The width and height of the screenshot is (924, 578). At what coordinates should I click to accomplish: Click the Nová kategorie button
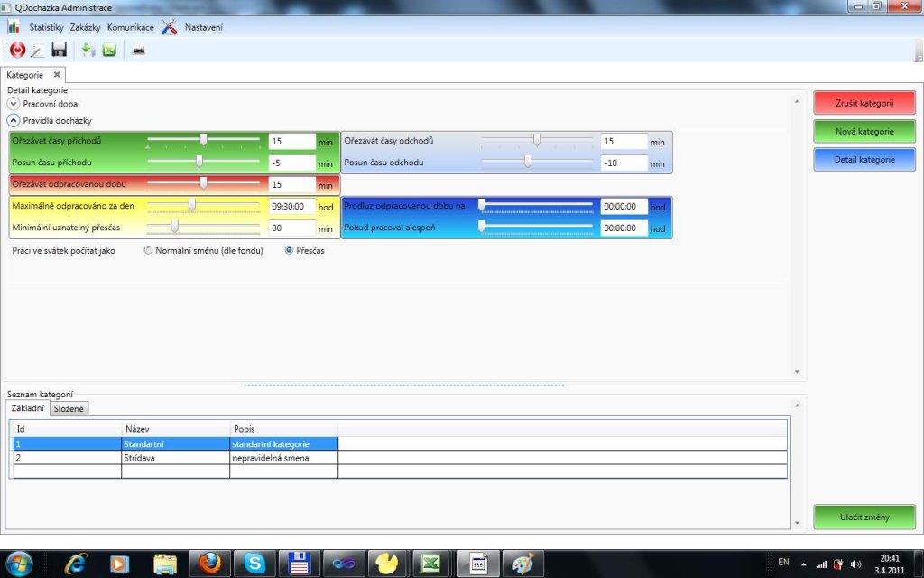(864, 131)
